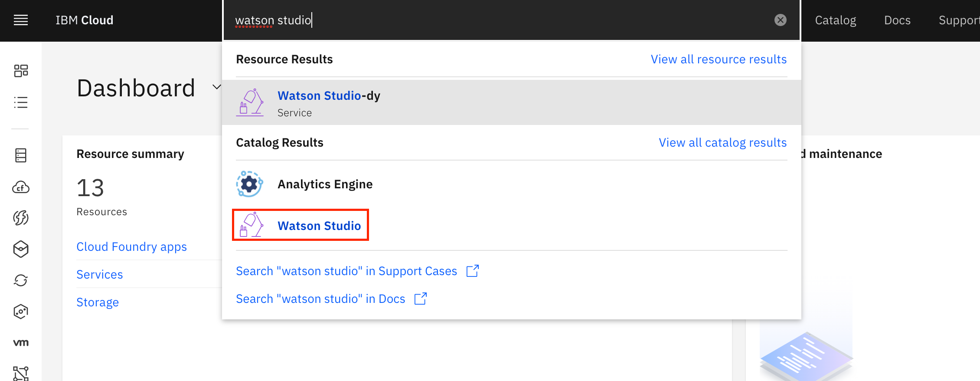The width and height of the screenshot is (980, 381).
Task: Open the Resource list icon in sidebar
Action: click(x=21, y=102)
